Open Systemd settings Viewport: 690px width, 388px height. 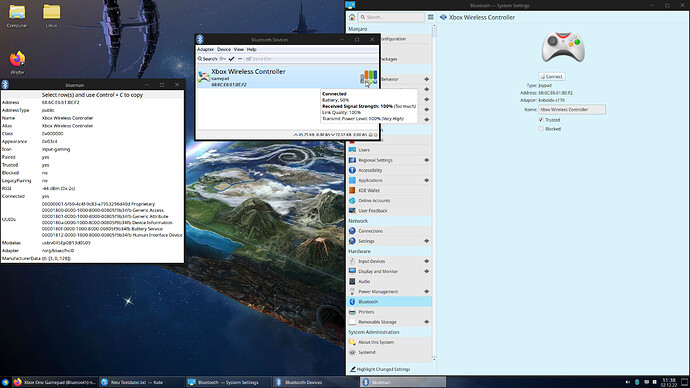point(389,352)
